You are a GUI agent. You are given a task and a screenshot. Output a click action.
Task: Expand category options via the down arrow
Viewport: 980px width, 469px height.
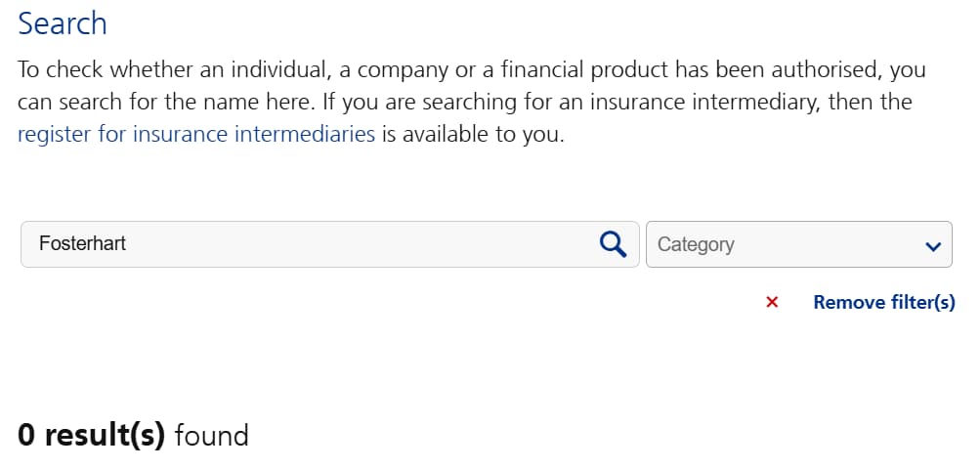point(933,246)
